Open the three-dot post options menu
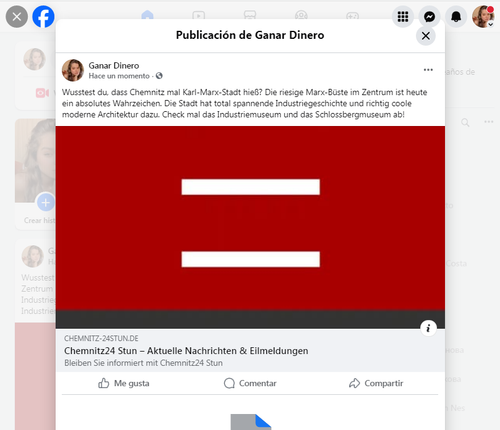The image size is (500, 430). pyautogui.click(x=428, y=70)
